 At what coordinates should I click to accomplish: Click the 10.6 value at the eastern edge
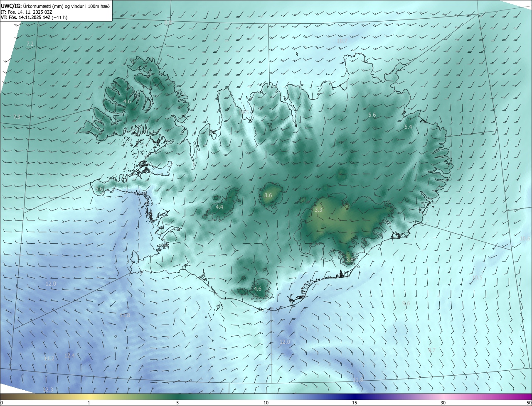pyautogui.click(x=525, y=239)
